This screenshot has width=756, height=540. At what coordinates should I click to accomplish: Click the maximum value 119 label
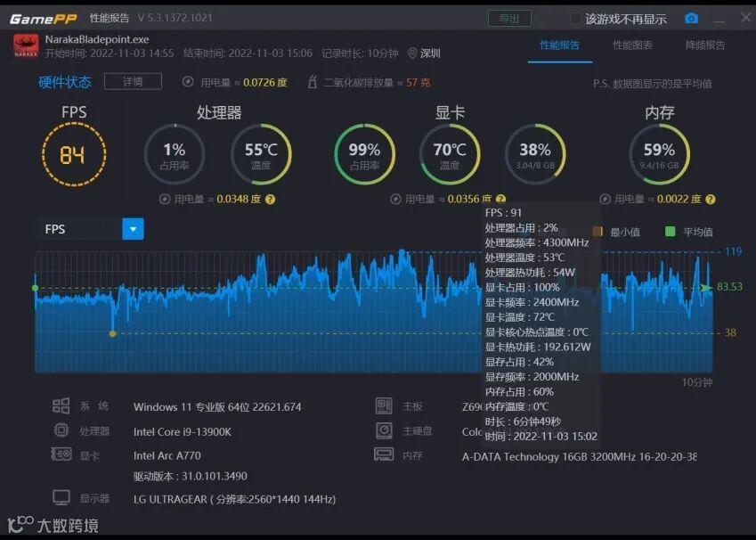[x=734, y=251]
